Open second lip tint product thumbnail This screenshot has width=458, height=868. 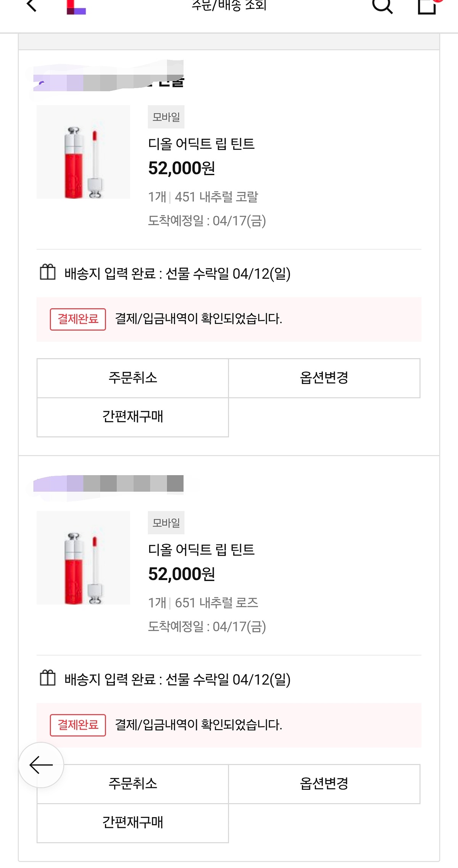pyautogui.click(x=83, y=558)
